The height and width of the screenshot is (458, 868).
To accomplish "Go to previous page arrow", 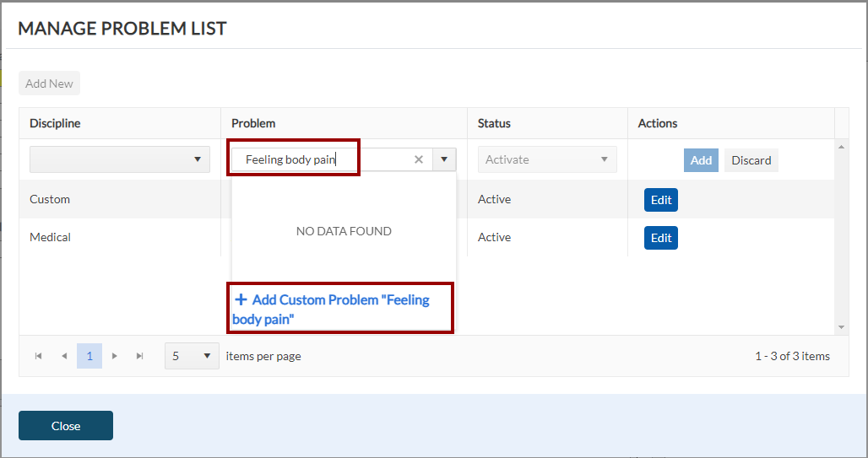I will [x=64, y=356].
